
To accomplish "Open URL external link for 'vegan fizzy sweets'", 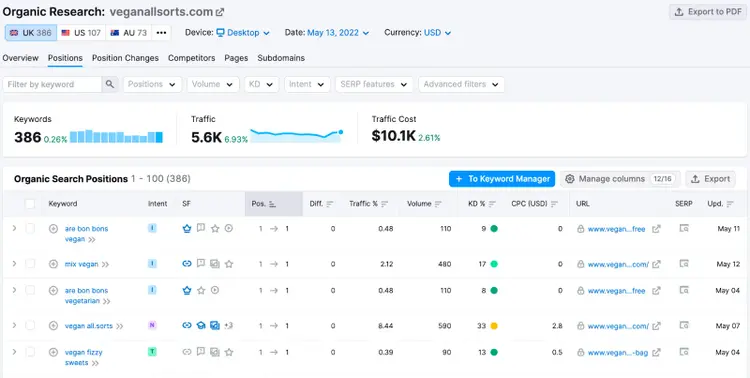I will pyautogui.click(x=656, y=352).
